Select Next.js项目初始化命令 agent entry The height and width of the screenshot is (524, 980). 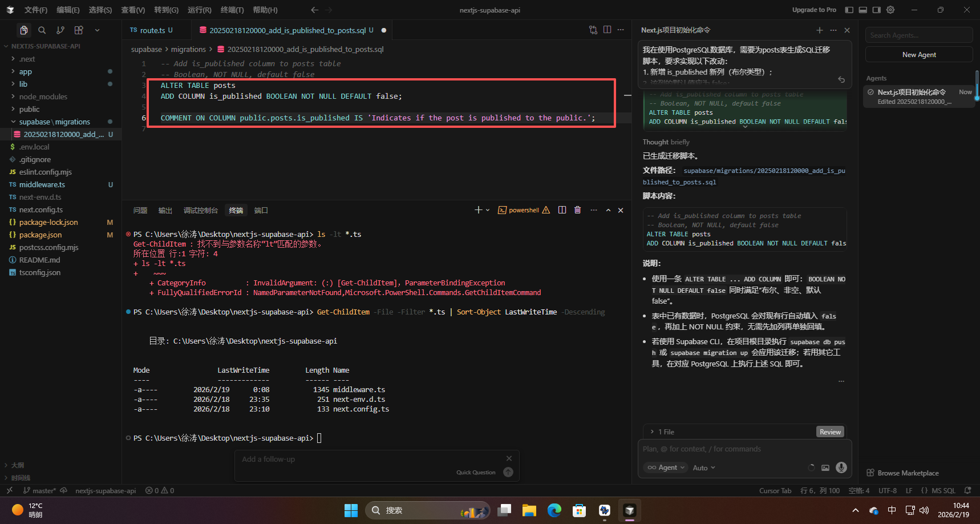919,96
